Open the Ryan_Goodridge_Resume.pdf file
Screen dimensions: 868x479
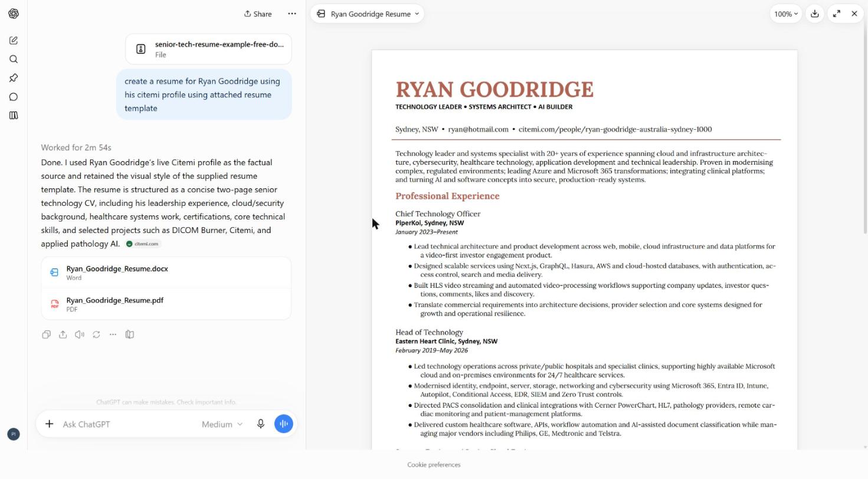[166, 304]
